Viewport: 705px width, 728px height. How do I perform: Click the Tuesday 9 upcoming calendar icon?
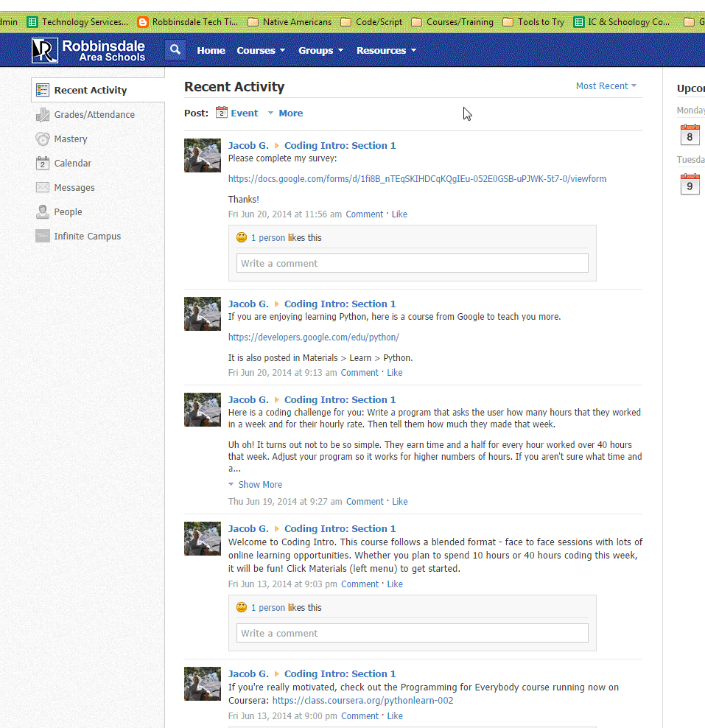(690, 184)
